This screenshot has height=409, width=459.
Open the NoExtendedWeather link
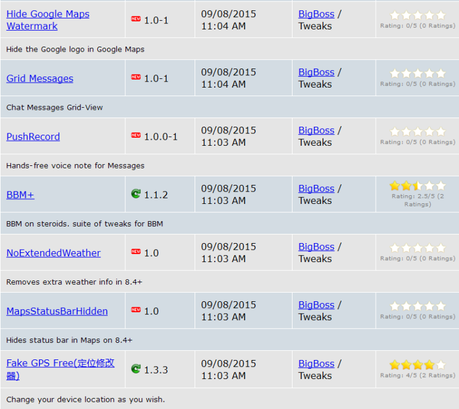(x=53, y=253)
